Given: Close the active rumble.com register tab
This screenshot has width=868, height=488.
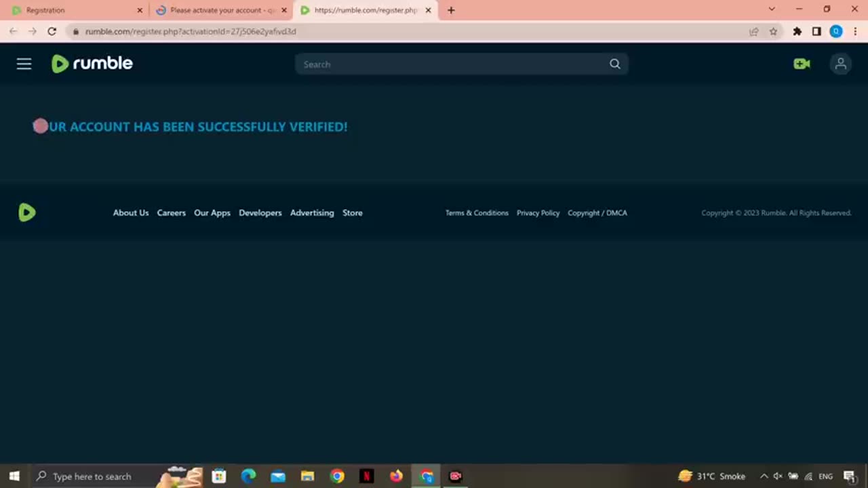Looking at the screenshot, I should [x=428, y=10].
